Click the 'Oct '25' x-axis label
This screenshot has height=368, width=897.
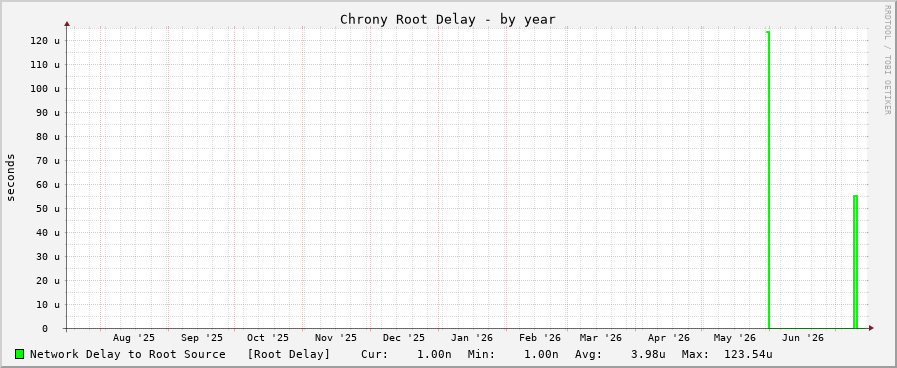pyautogui.click(x=268, y=338)
